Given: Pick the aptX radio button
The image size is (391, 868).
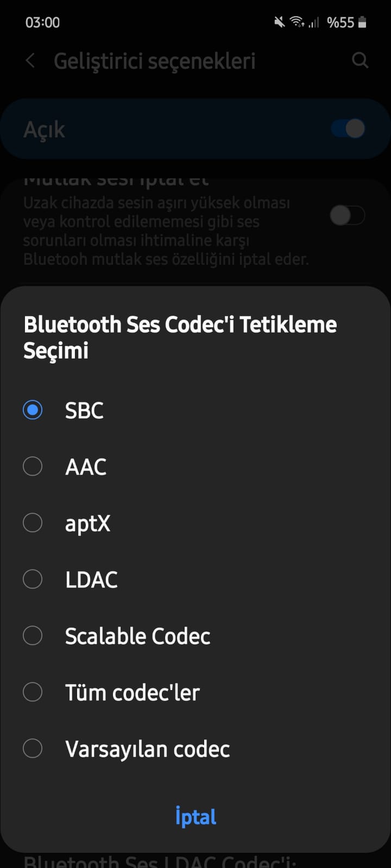Looking at the screenshot, I should (x=33, y=522).
